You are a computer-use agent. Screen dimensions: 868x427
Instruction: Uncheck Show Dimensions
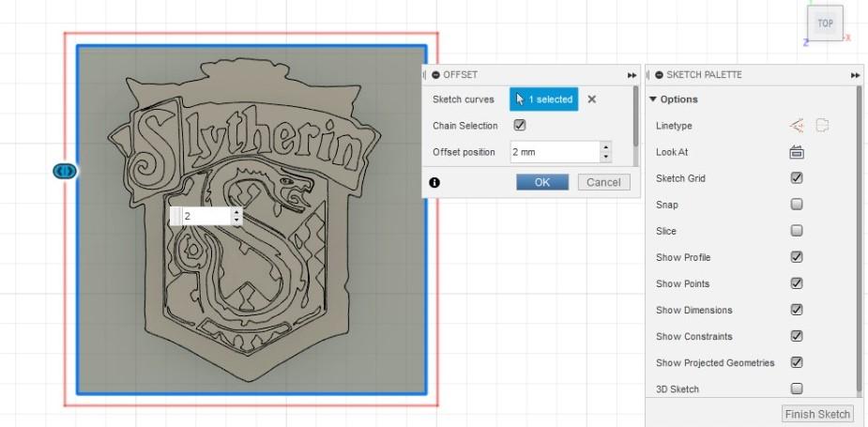coord(797,310)
